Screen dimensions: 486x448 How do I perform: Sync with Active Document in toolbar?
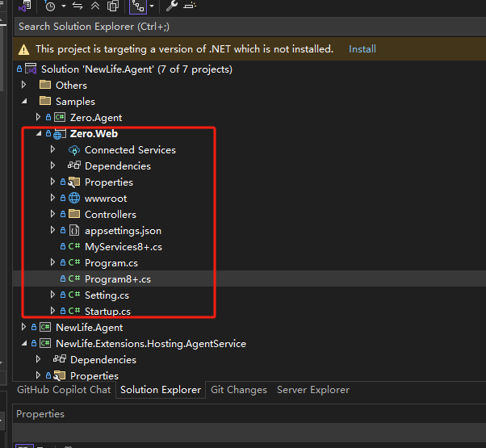coord(78,6)
